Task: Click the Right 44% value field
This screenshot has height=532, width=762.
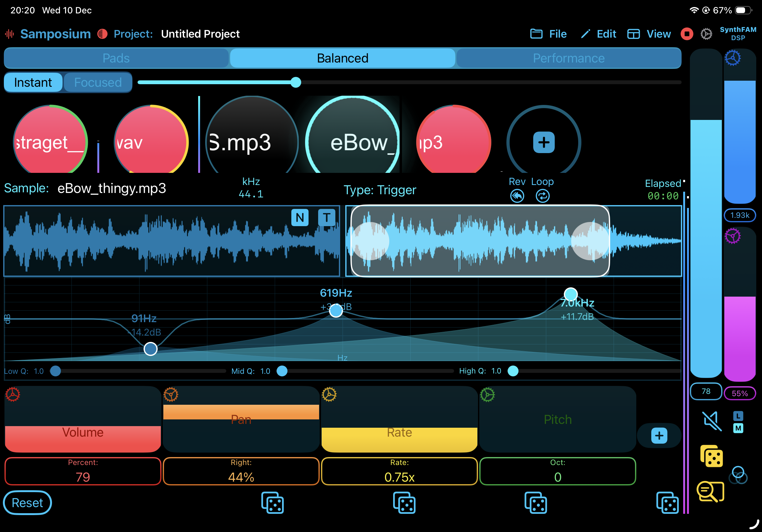Action: (241, 471)
